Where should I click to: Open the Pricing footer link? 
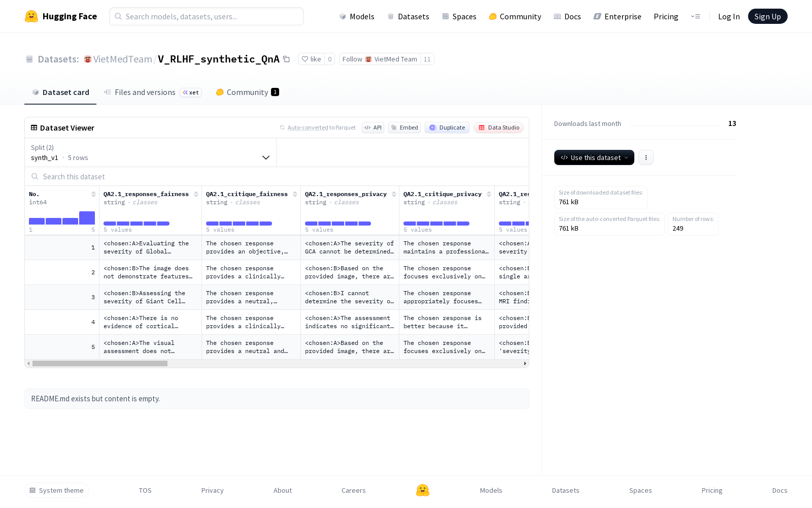click(x=712, y=490)
